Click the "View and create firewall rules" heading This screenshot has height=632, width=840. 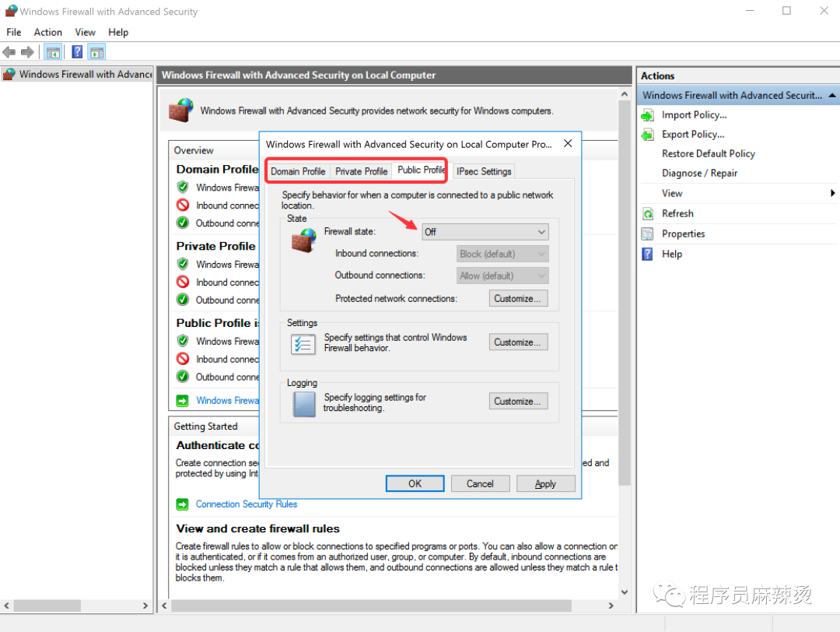coord(257,528)
